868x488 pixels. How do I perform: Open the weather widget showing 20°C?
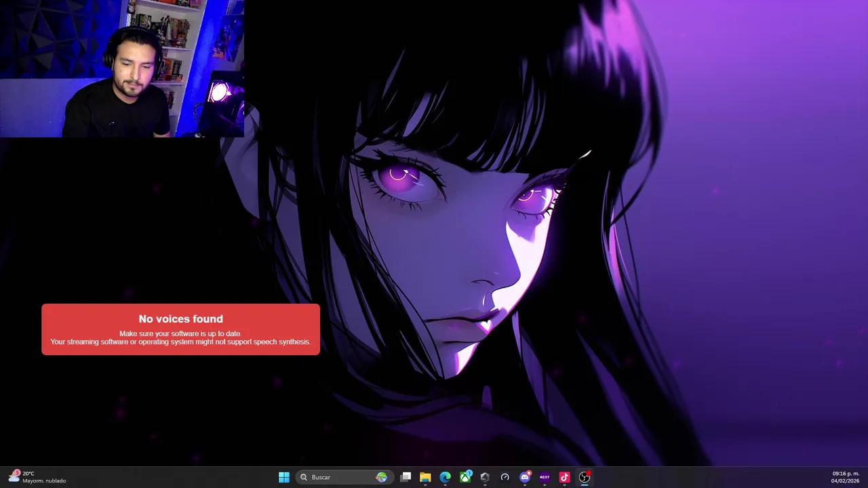tap(37, 477)
